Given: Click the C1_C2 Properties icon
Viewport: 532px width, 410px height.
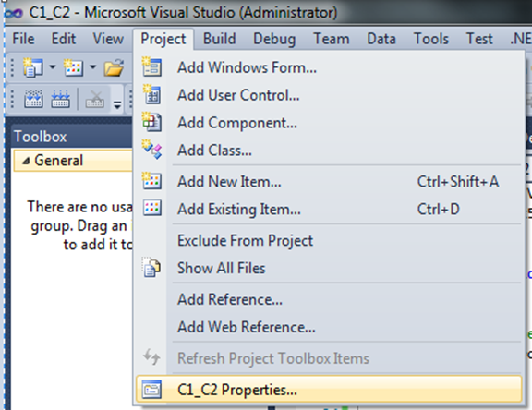Looking at the screenshot, I should pos(151,390).
